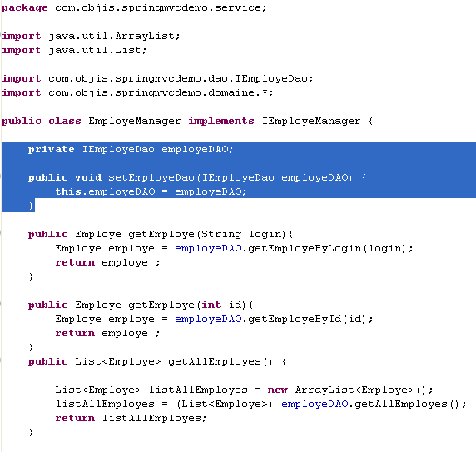Click the public class keywords
476x452 pixels.
41,122
